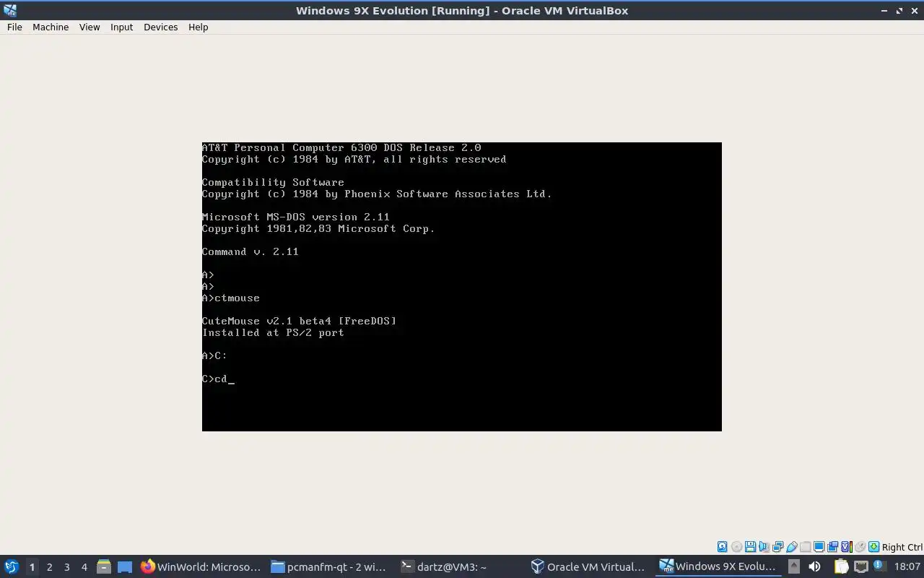Image resolution: width=924 pixels, height=578 pixels.
Task: Click the keyboard capture arrow icon
Action: point(873,547)
